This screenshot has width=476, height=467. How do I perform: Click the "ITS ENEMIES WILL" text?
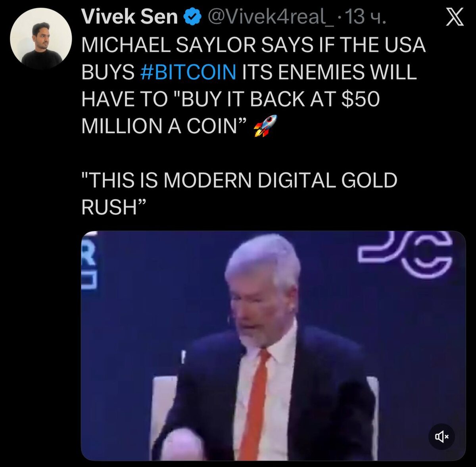(329, 72)
